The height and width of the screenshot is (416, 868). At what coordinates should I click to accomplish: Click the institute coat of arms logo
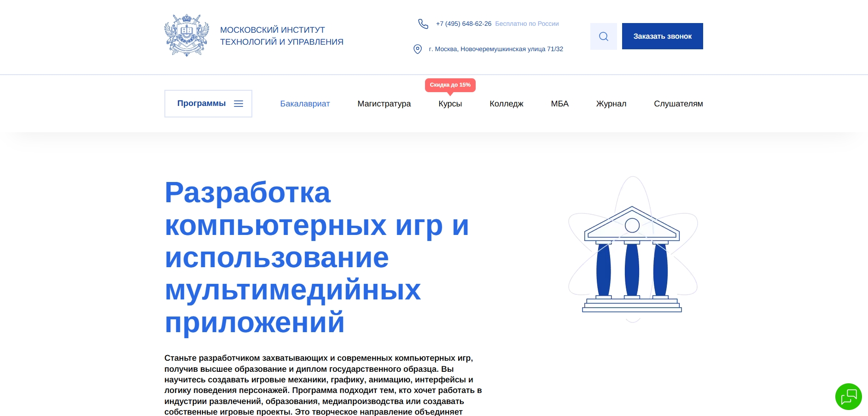(186, 35)
